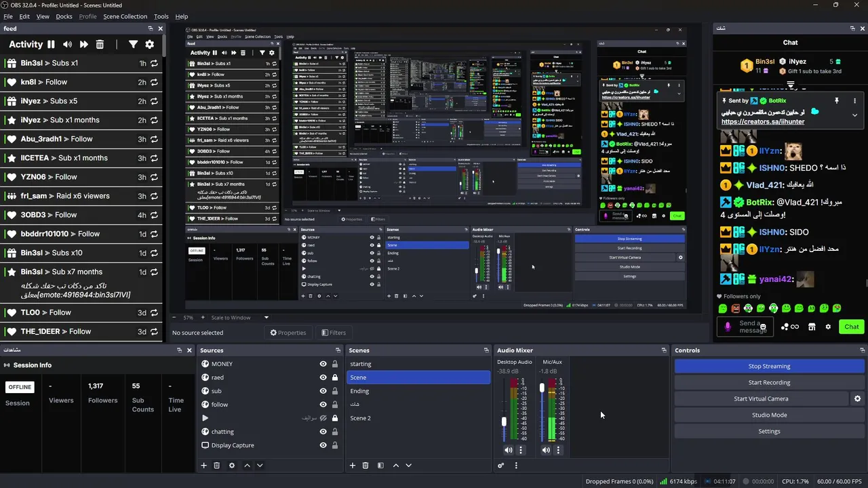868x488 pixels.
Task: Open source Filters button
Action: 334,333
